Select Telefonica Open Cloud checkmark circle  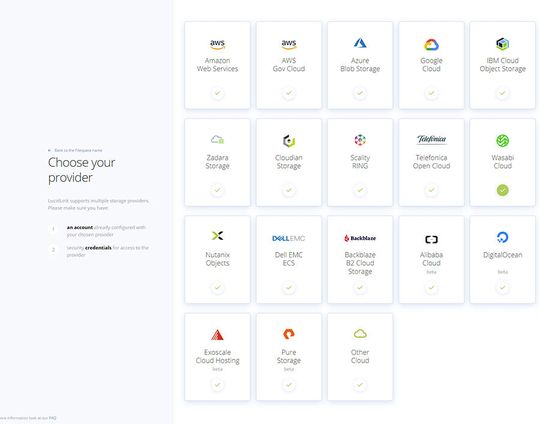click(x=431, y=190)
